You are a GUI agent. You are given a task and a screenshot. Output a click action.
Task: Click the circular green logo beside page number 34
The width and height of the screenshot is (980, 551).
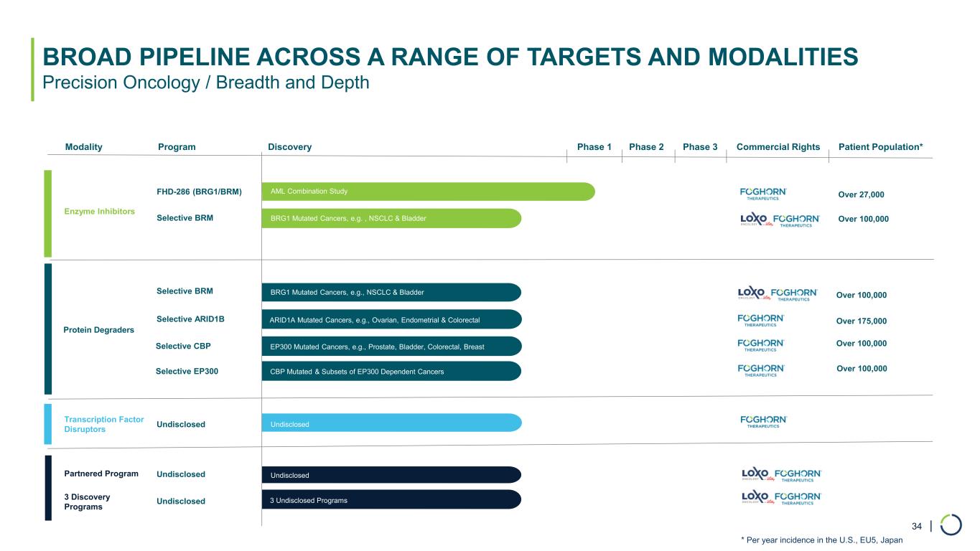951,525
